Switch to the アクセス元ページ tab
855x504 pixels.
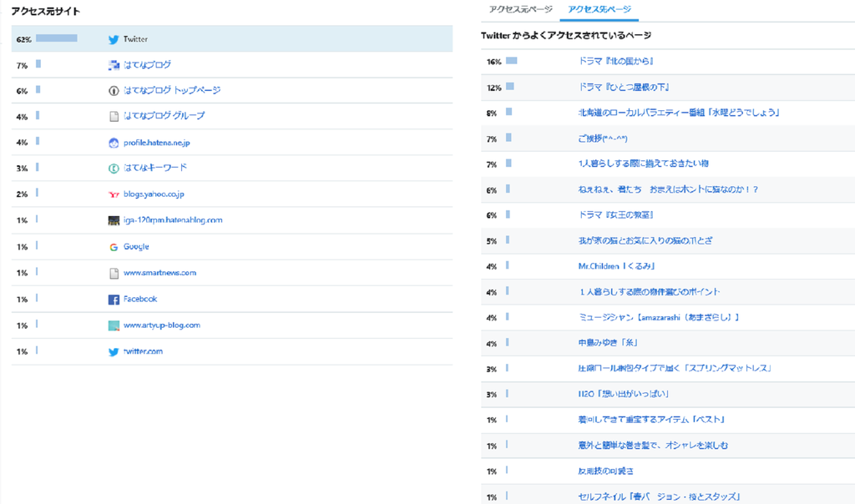coord(521,9)
